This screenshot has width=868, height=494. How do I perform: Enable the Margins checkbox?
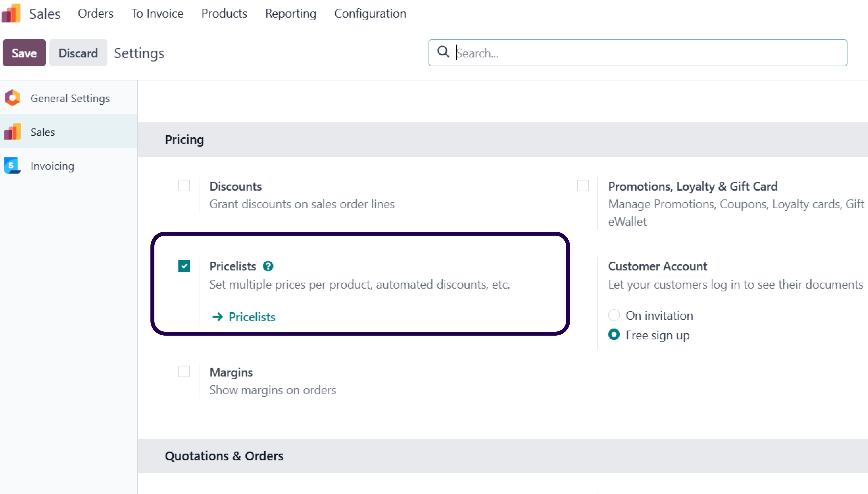184,371
